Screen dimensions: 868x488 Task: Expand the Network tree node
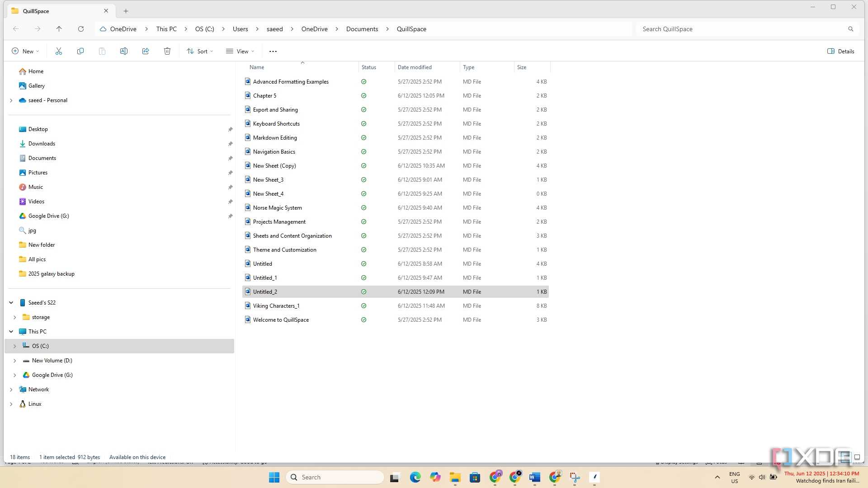[11, 389]
